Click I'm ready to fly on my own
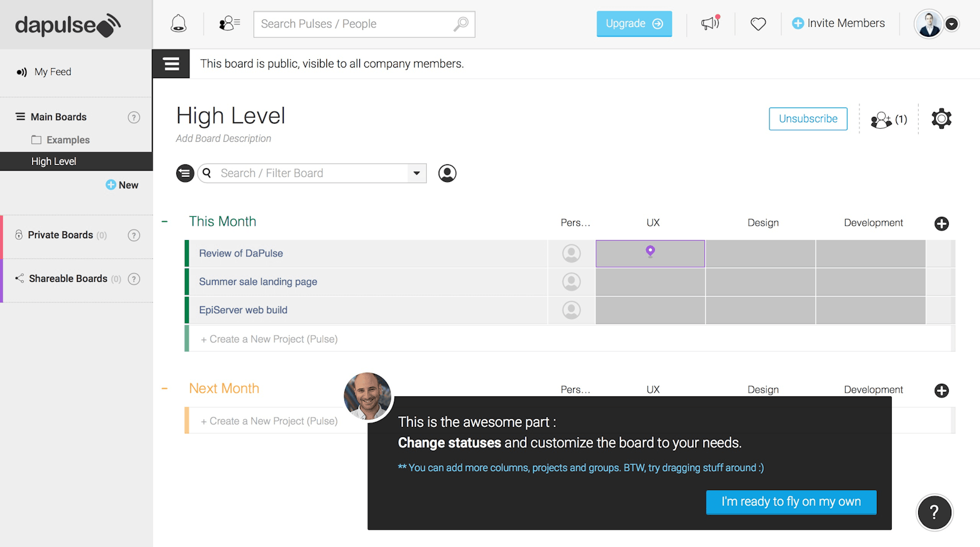980x547 pixels. (x=791, y=502)
